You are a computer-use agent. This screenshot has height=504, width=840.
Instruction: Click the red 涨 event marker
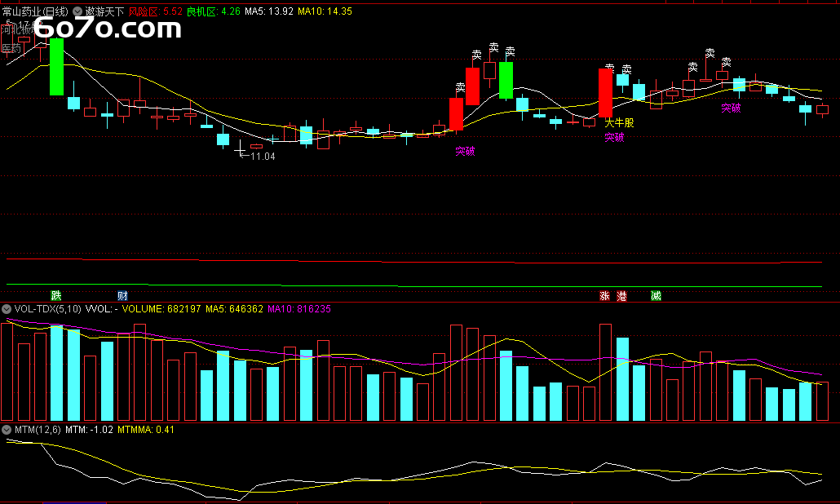(x=605, y=296)
